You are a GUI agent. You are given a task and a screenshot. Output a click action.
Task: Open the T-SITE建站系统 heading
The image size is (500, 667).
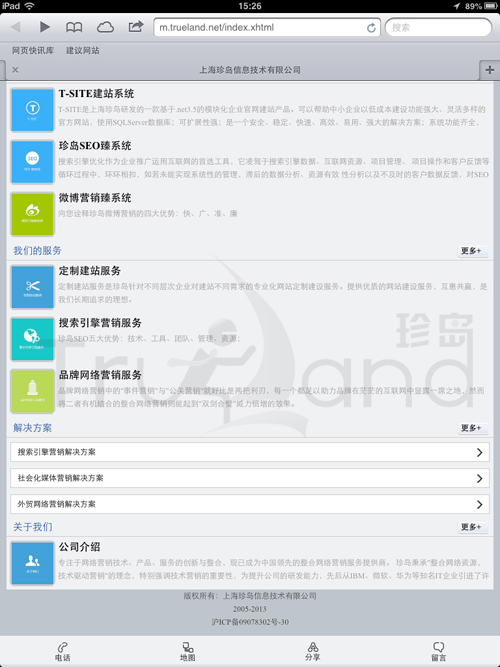(96, 94)
